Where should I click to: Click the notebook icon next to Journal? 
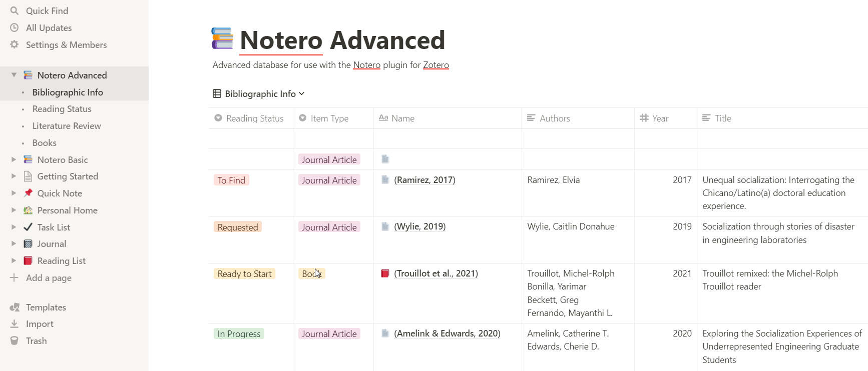(x=28, y=243)
